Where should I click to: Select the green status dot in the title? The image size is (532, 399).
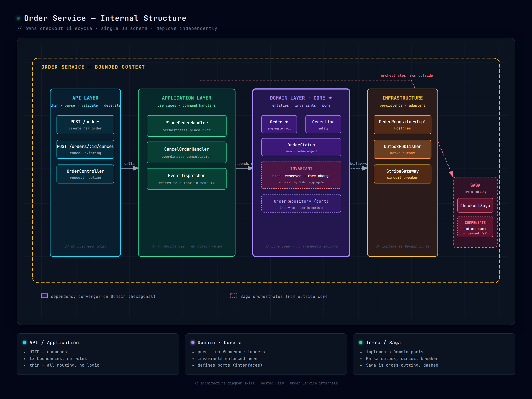tap(19, 18)
